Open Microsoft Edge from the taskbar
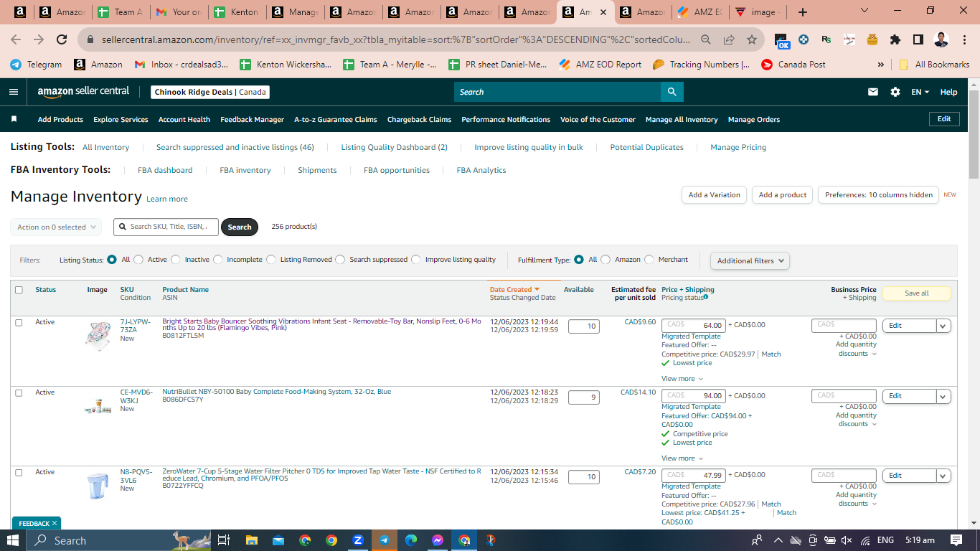The image size is (980, 551). pyautogui.click(x=410, y=540)
